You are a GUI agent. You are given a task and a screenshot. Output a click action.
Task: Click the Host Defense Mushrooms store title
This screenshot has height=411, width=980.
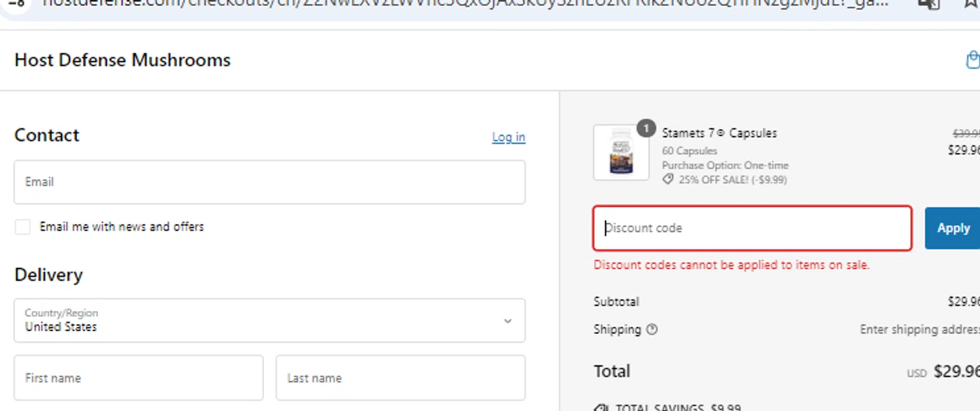pyautogui.click(x=122, y=60)
